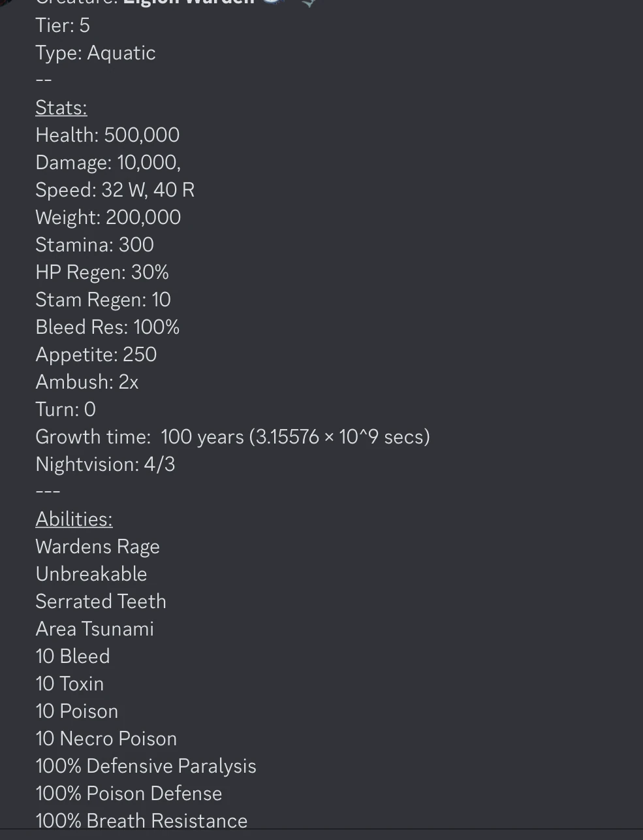Click the Growth time: 100 years line

click(x=232, y=437)
